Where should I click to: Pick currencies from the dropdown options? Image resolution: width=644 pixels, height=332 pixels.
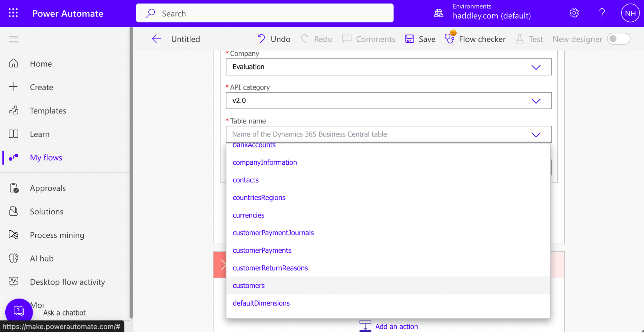(248, 215)
